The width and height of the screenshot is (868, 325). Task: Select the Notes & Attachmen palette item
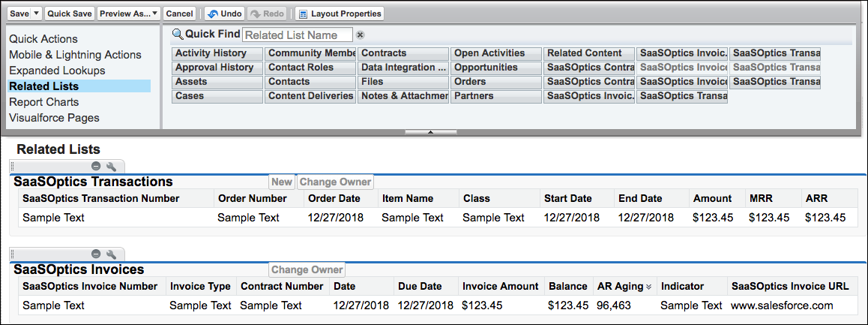[403, 96]
